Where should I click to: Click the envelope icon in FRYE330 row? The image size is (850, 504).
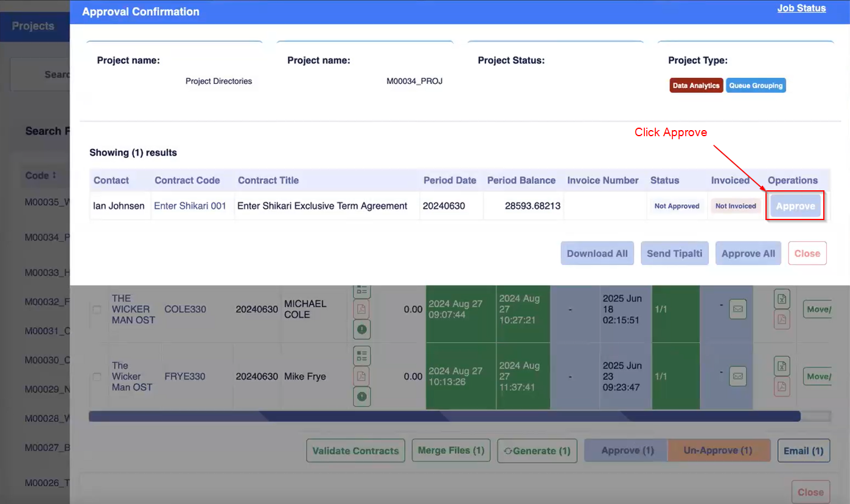click(x=737, y=376)
